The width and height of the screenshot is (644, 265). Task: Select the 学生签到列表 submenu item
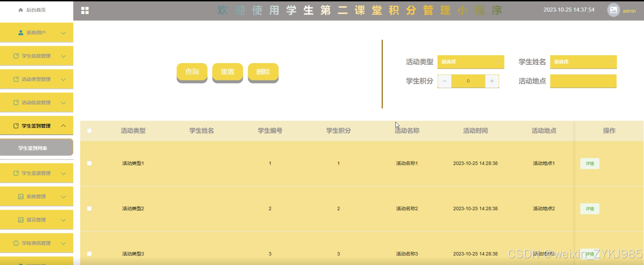(x=36, y=148)
